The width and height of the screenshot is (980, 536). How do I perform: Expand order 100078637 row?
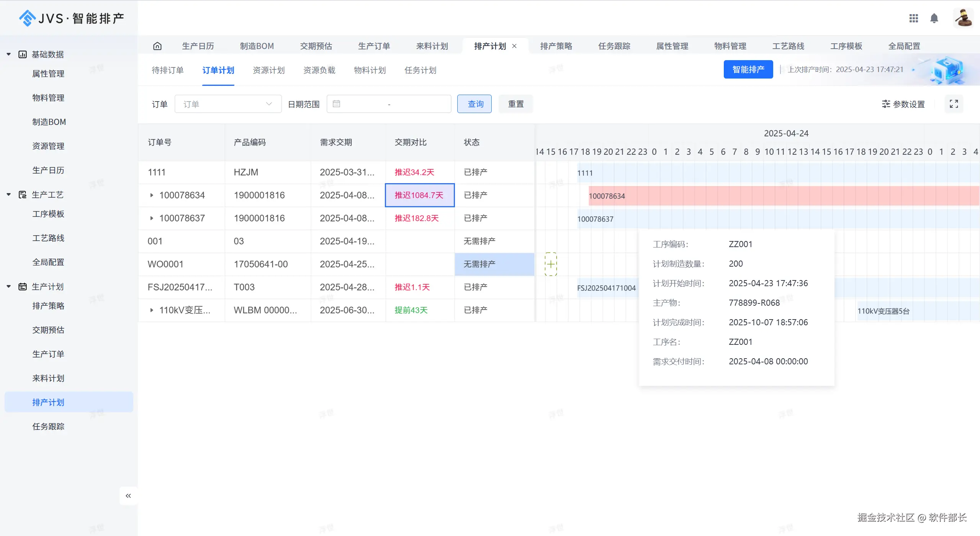(x=152, y=218)
